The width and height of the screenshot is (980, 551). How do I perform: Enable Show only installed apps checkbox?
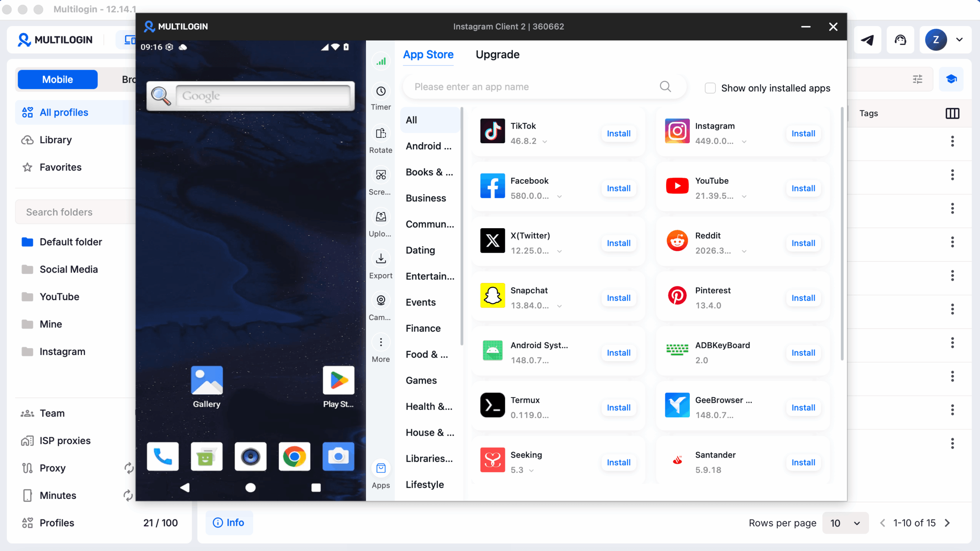tap(710, 88)
